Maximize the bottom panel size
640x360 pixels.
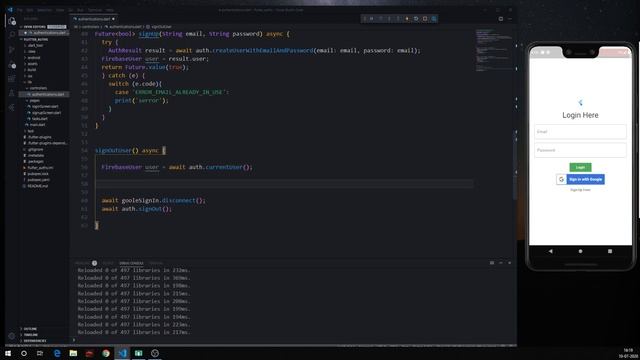pos(501,263)
